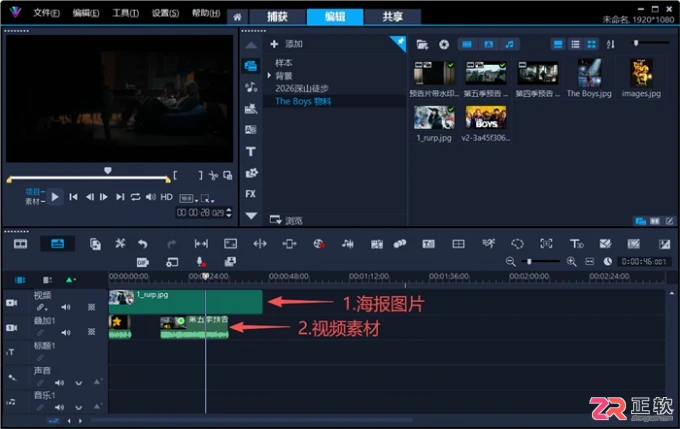The height and width of the screenshot is (429, 680).
Task: Open the GIF creator tool
Action: (x=143, y=262)
